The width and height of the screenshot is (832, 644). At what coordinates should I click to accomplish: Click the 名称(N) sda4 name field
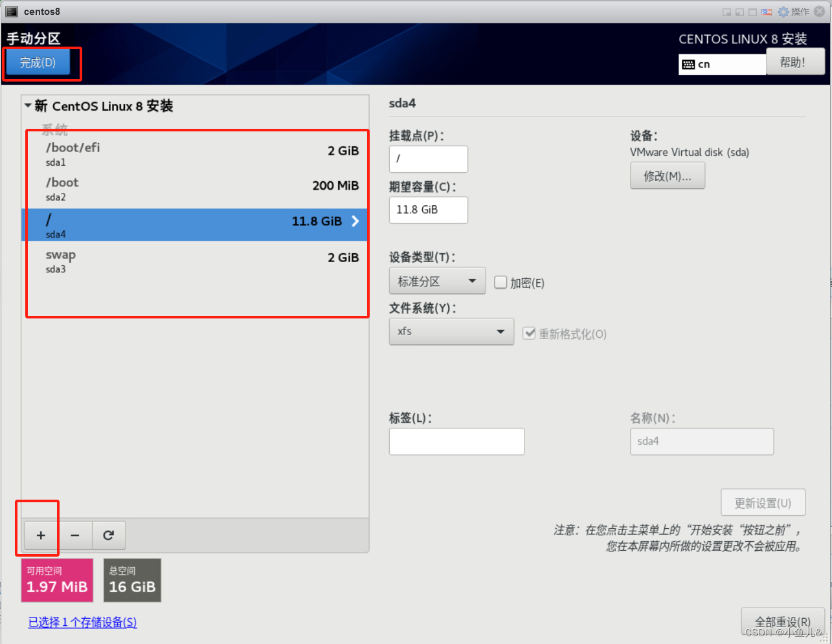click(x=702, y=441)
